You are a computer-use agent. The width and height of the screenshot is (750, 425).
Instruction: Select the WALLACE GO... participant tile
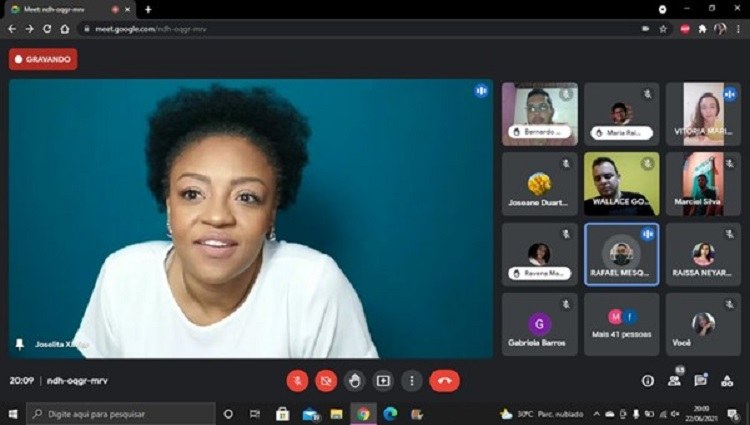coord(621,184)
